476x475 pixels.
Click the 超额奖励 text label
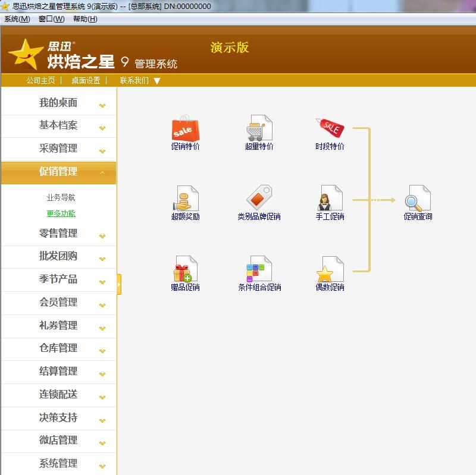click(x=185, y=216)
